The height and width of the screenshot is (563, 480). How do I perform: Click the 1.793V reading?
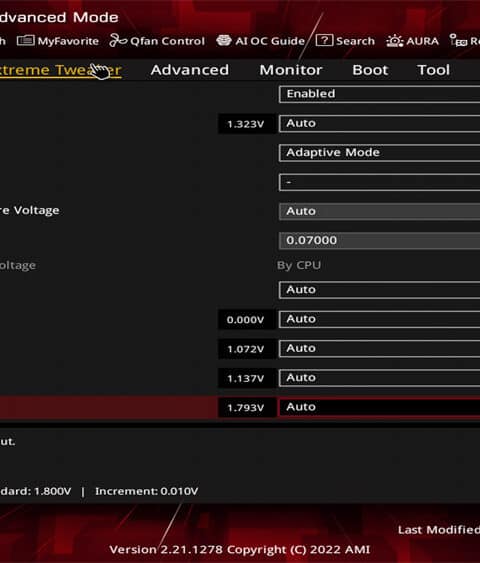coord(246,408)
